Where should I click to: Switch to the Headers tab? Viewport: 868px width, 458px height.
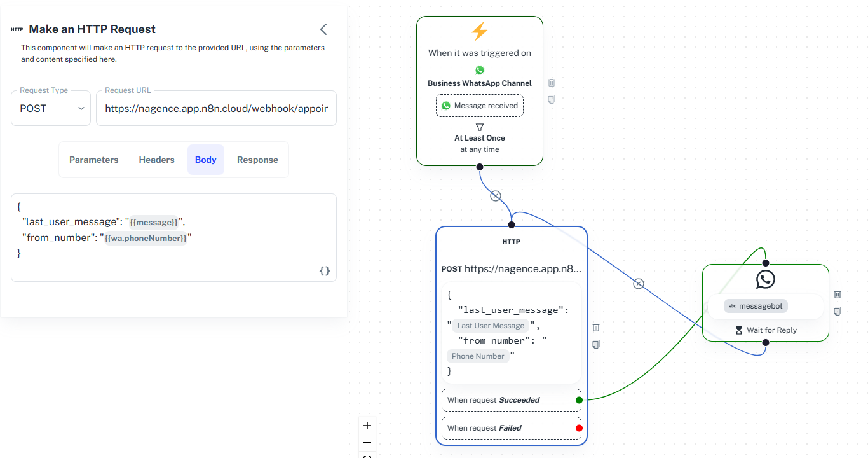click(x=157, y=160)
